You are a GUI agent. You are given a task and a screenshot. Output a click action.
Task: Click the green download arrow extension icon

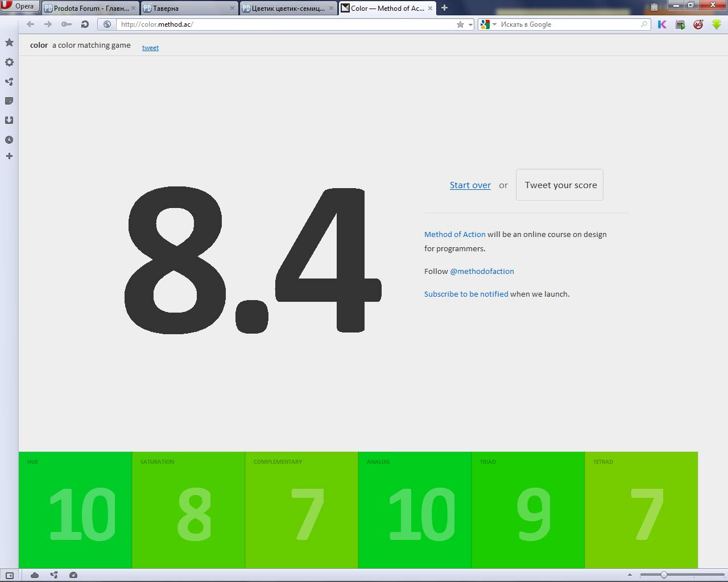pos(717,24)
